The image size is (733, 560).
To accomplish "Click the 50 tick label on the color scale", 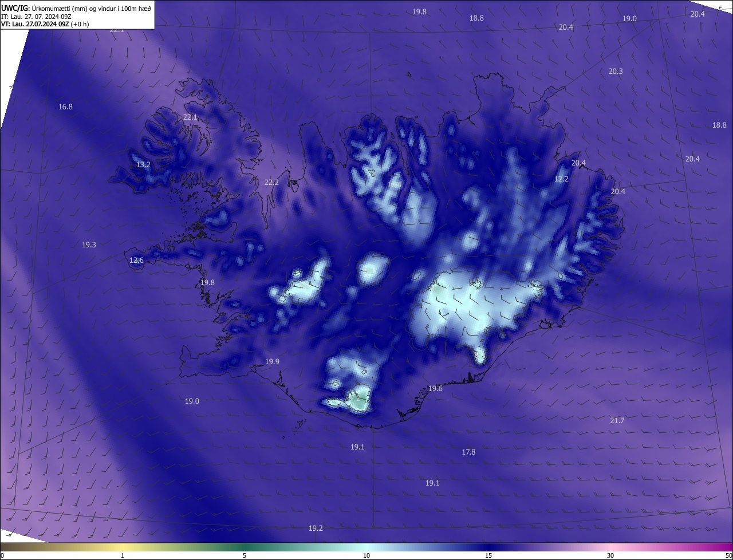I will tap(728, 555).
